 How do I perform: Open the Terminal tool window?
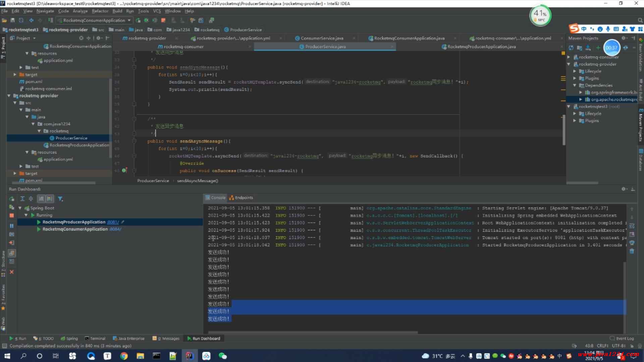95,339
